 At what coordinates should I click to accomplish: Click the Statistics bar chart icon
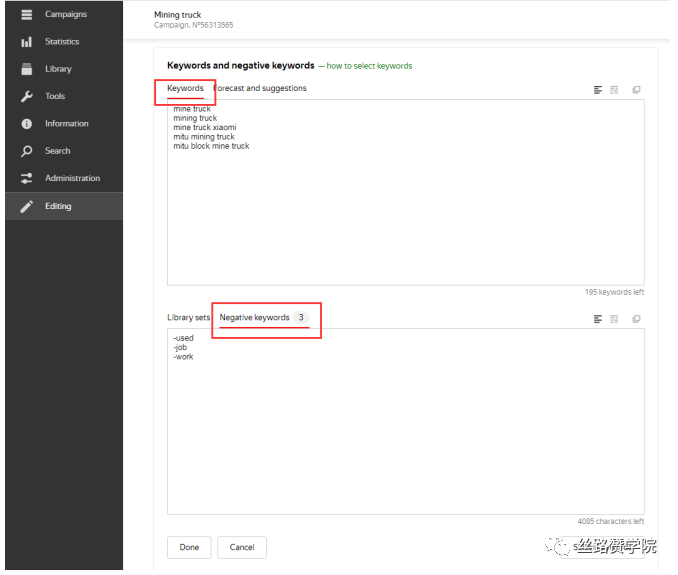pyautogui.click(x=26, y=42)
